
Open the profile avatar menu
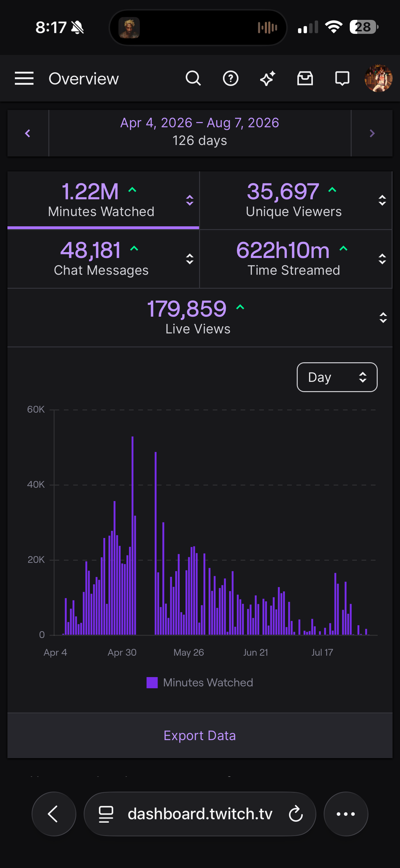(x=379, y=79)
